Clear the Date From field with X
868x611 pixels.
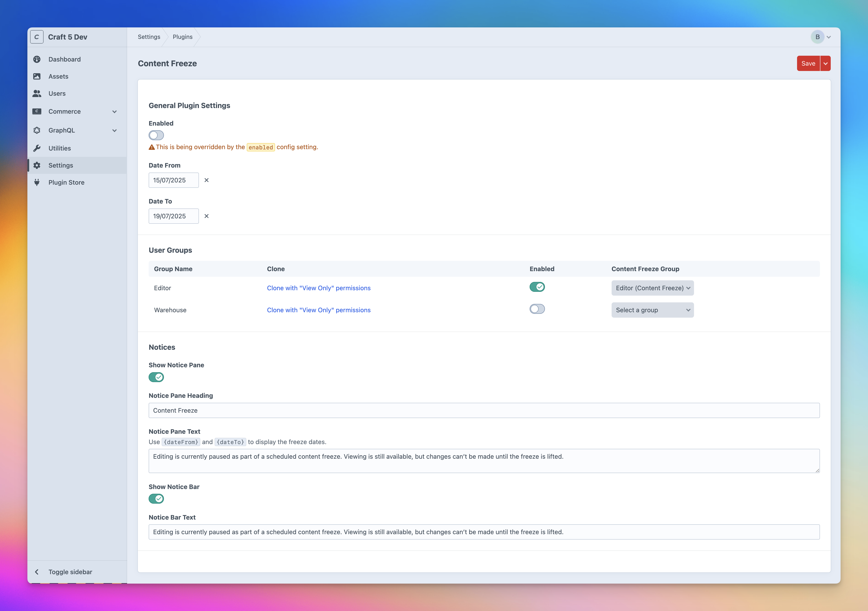206,180
